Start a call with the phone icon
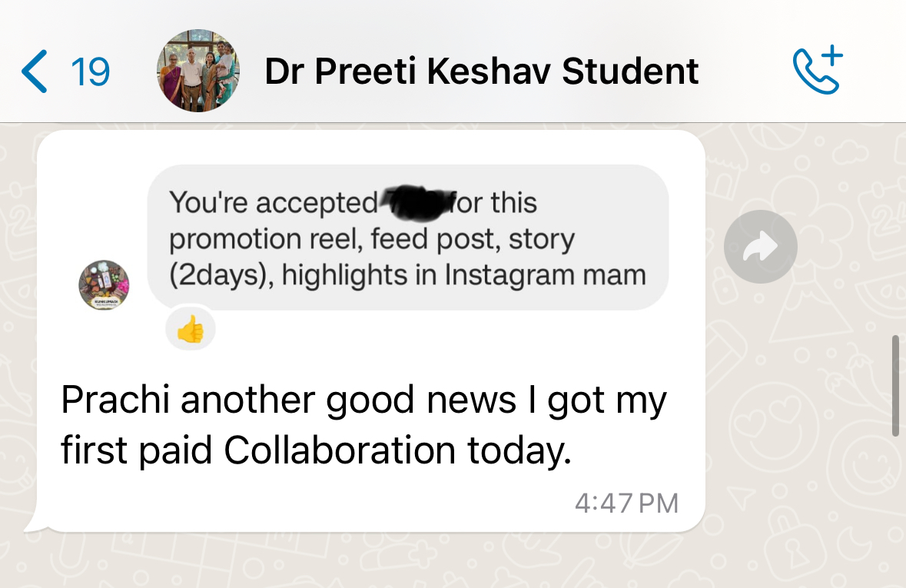This screenshot has height=588, width=906. (x=818, y=71)
